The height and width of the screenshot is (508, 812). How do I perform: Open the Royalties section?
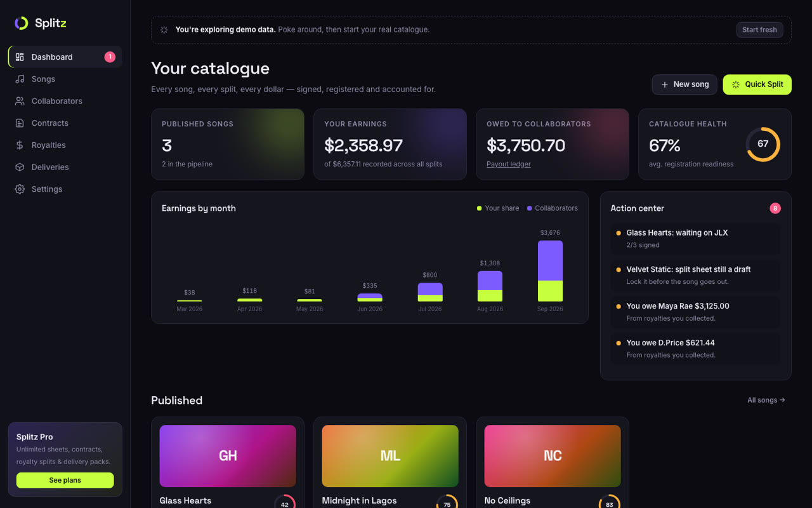tap(65, 145)
